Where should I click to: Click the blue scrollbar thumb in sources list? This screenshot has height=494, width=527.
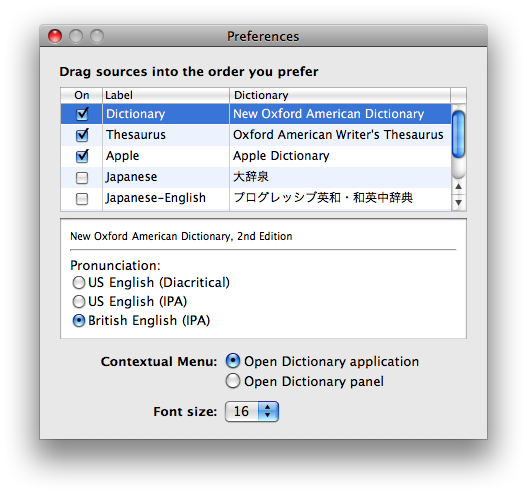[458, 134]
